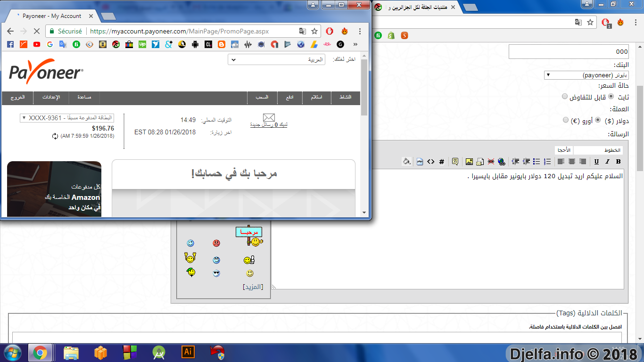Viewport: 644px width, 362px height.
Task: Open Android Studio from the taskbar
Action: coord(159,353)
